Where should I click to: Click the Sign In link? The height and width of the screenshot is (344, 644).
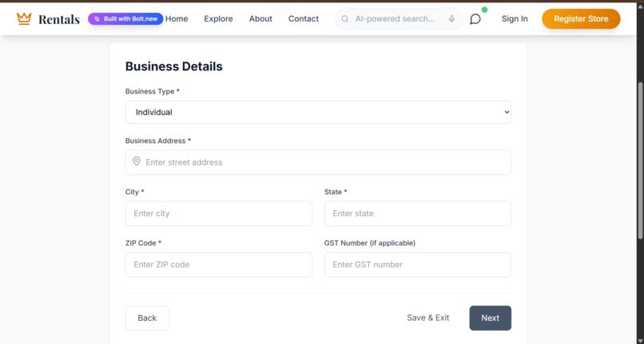click(515, 19)
